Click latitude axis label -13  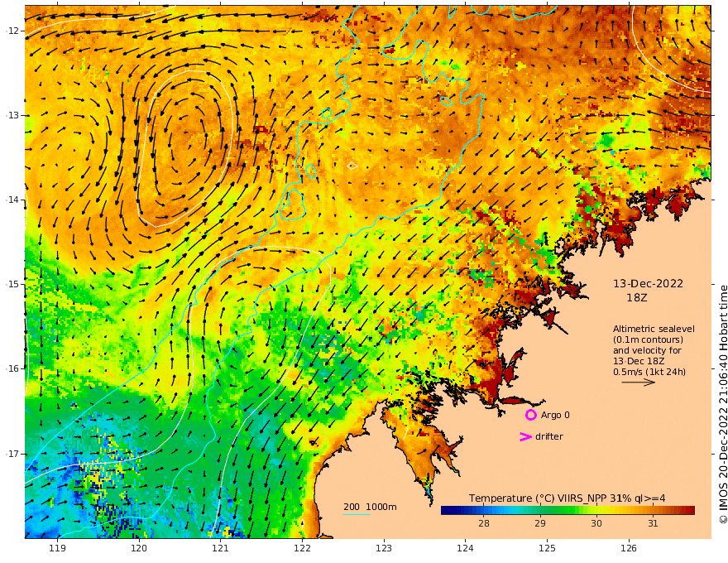click(x=12, y=115)
